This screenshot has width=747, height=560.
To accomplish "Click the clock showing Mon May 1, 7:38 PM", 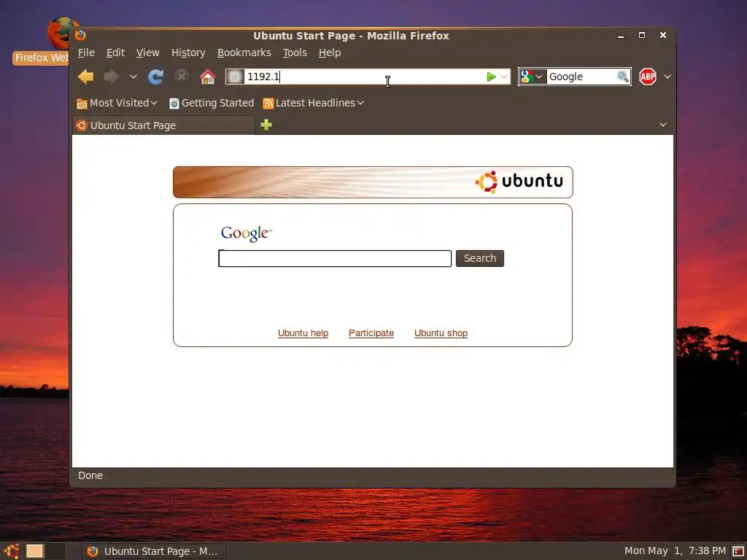I will pos(675,551).
